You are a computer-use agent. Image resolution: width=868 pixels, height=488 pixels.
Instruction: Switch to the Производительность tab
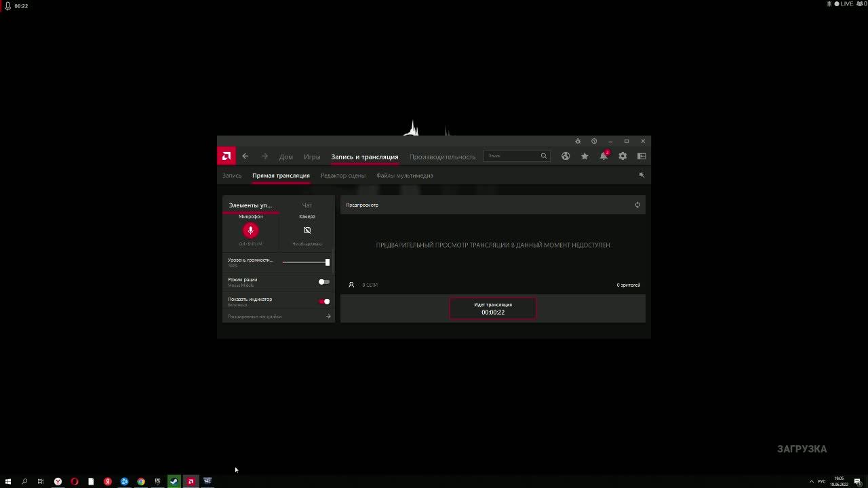[x=442, y=157]
